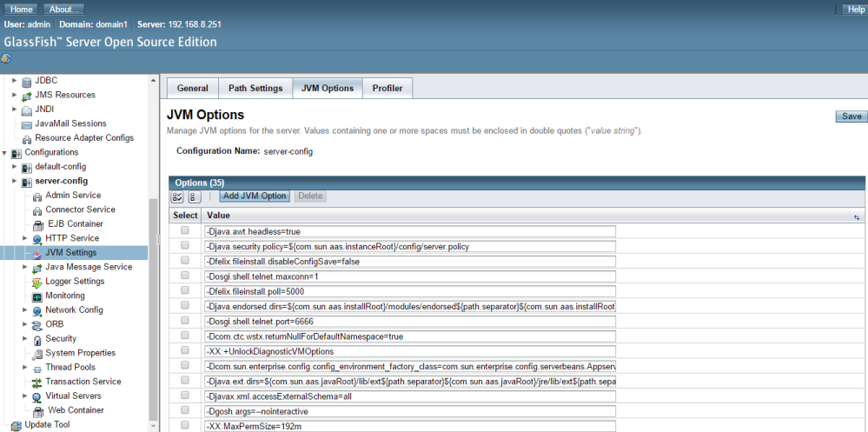868x432 pixels.
Task: Click the HTTP Service globe icon
Action: (37, 239)
